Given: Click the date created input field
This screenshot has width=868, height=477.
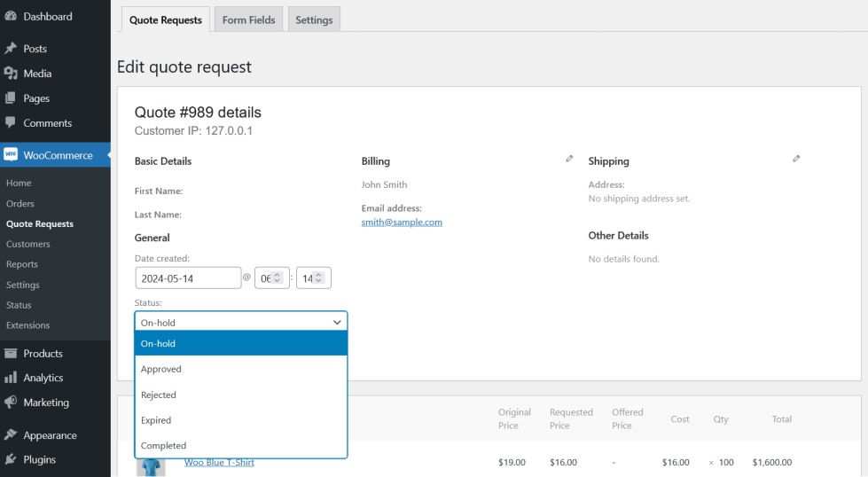Looking at the screenshot, I should click(x=188, y=278).
